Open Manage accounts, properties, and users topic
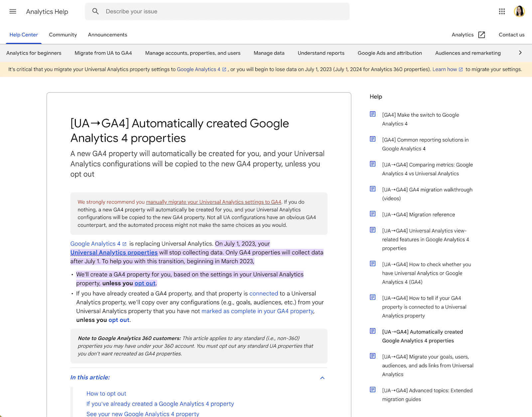Screen dimensions: 532x417 [x=193, y=53]
